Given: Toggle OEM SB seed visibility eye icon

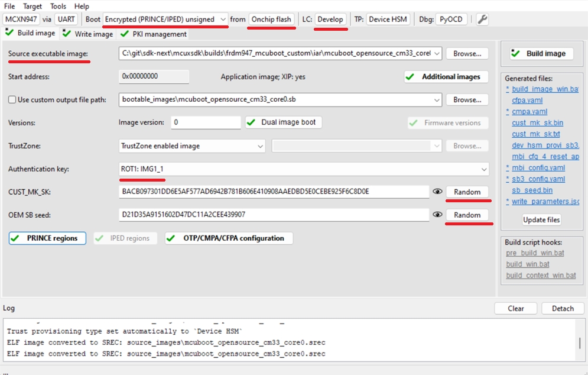Looking at the screenshot, I should coord(437,215).
